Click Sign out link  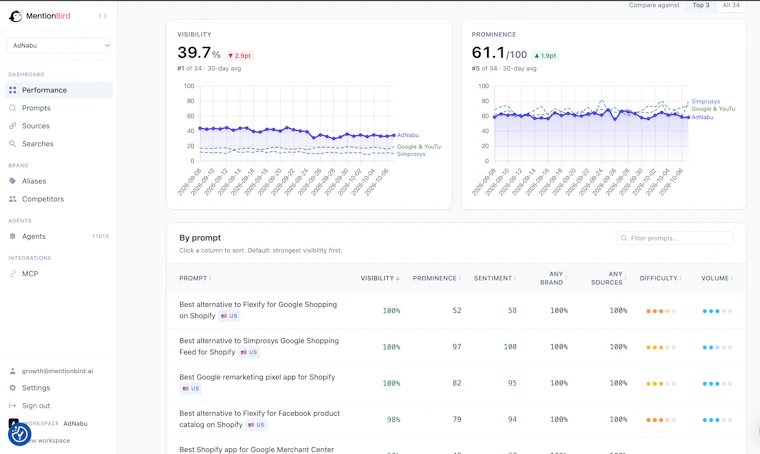[x=36, y=406]
